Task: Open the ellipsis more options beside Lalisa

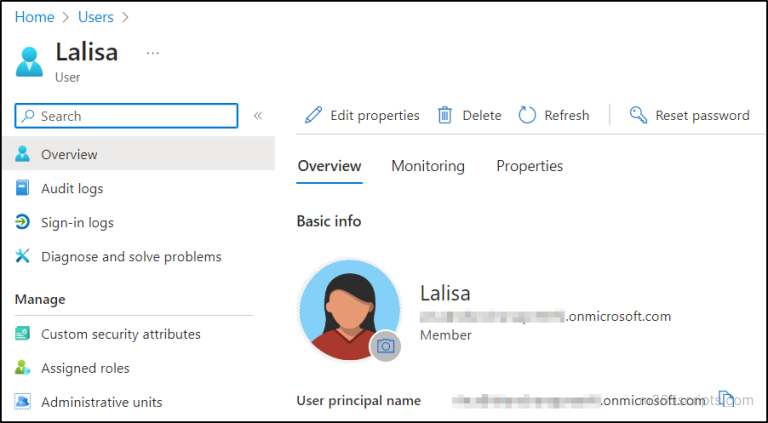Action: coord(153,52)
